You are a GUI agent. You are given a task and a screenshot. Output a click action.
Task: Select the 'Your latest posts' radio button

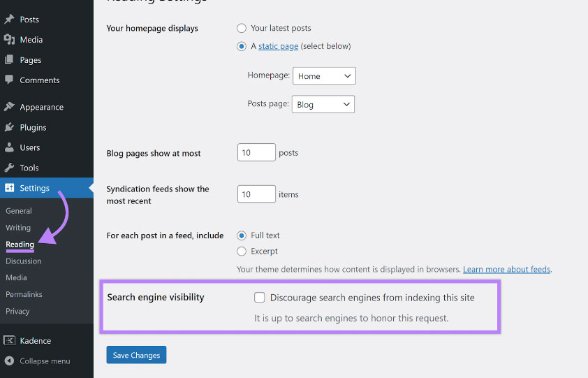(242, 28)
